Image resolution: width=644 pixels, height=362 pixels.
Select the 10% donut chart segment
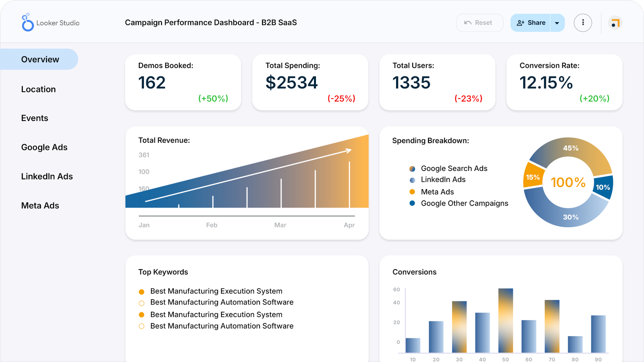click(603, 187)
